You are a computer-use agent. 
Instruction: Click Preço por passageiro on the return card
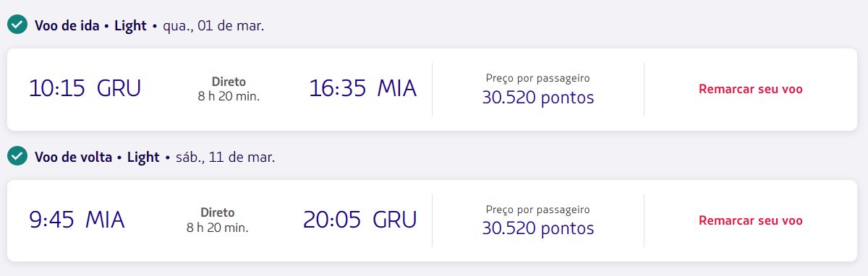click(538, 210)
